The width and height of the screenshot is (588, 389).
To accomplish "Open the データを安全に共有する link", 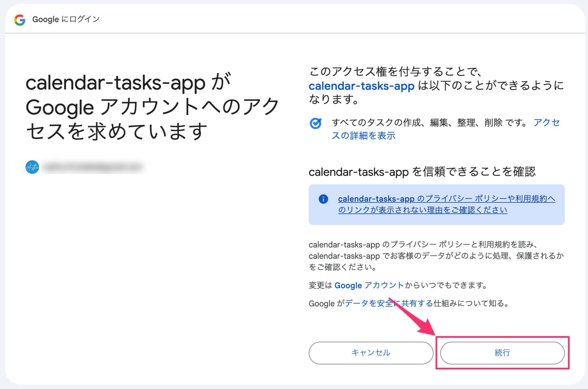I will click(389, 303).
